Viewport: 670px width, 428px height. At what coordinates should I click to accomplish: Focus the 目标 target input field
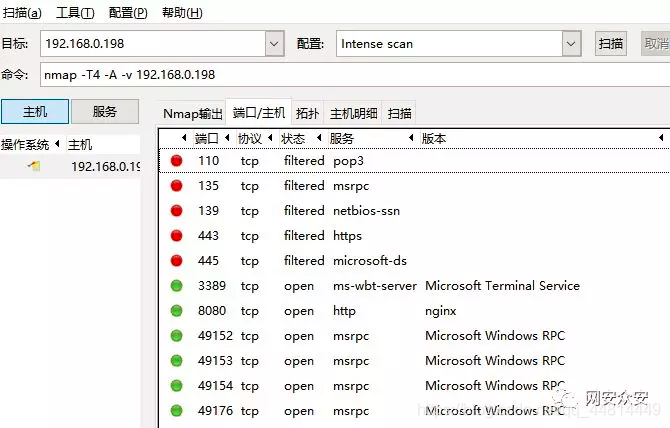[x=153, y=44]
